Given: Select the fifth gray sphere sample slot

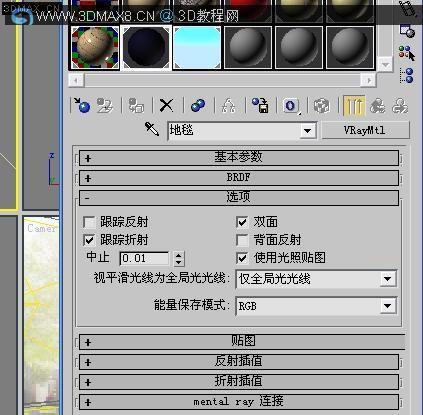Looking at the screenshot, I should pos(299,48).
